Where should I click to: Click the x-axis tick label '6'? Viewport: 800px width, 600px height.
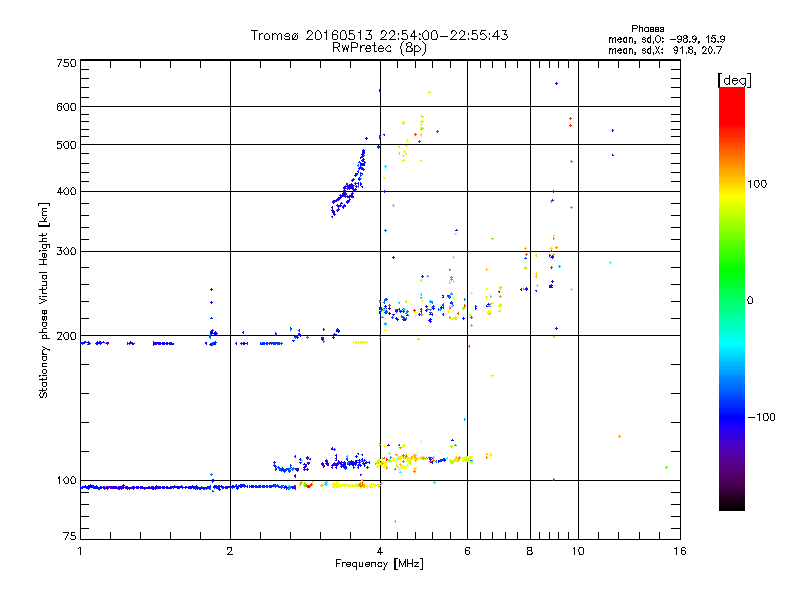(x=467, y=551)
